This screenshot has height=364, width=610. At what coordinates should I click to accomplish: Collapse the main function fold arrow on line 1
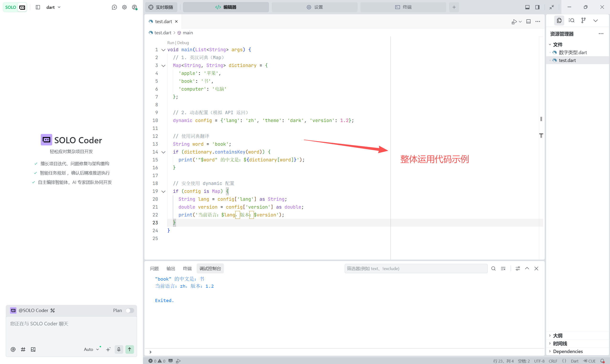click(x=163, y=50)
